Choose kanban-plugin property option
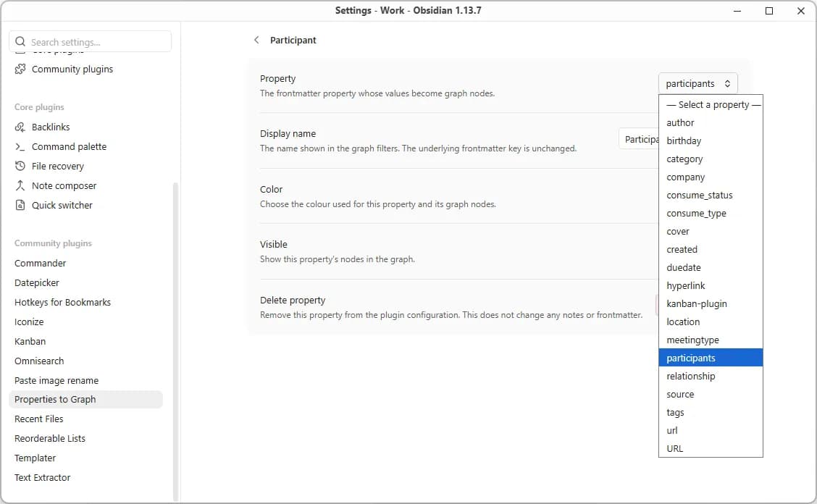The height and width of the screenshot is (504, 817). [711, 304]
